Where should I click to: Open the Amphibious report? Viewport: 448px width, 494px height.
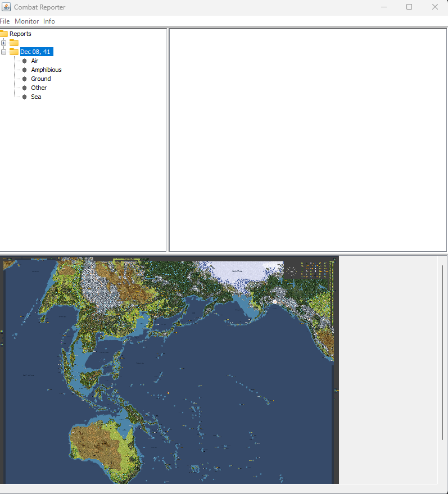[x=46, y=70]
